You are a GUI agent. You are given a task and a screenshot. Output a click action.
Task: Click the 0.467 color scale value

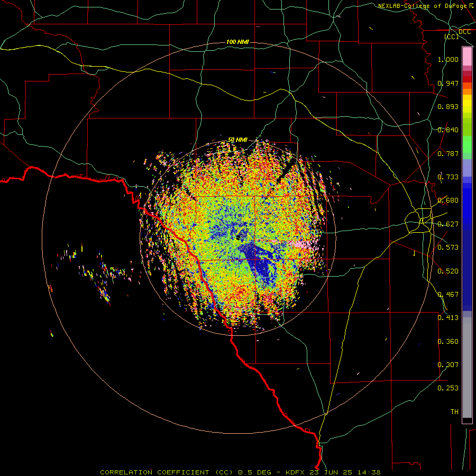(448, 295)
